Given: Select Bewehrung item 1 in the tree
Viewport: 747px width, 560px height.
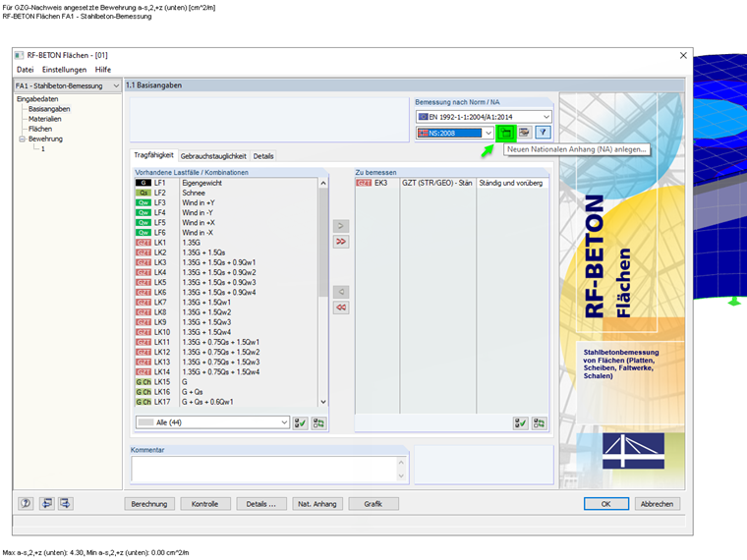Looking at the screenshot, I should (x=43, y=149).
